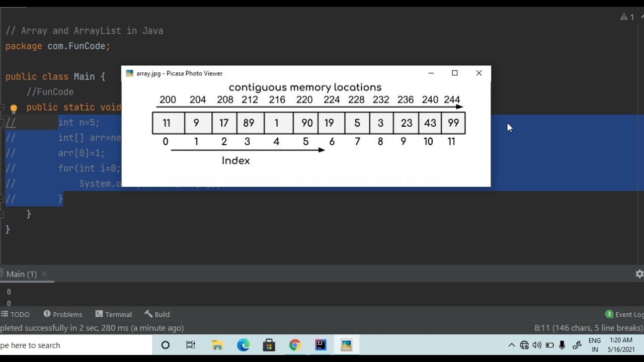The image size is (644, 362).
Task: Click index number 10 under the array
Action: click(x=428, y=142)
